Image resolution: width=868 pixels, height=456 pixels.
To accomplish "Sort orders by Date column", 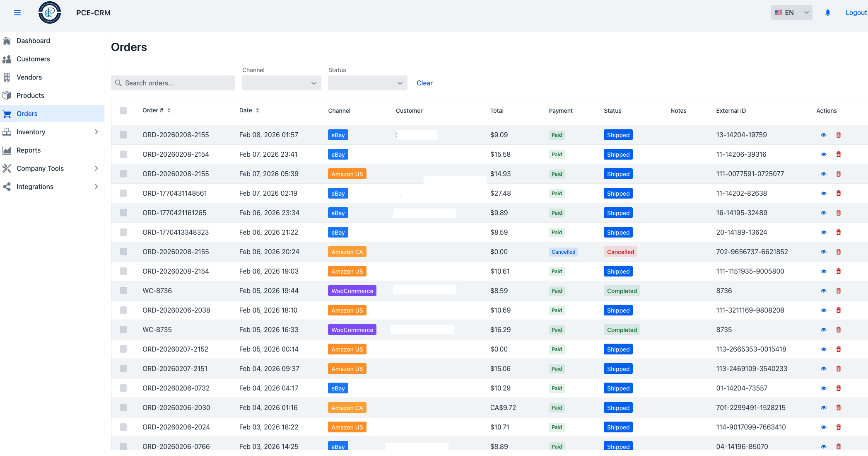I will tap(257, 111).
